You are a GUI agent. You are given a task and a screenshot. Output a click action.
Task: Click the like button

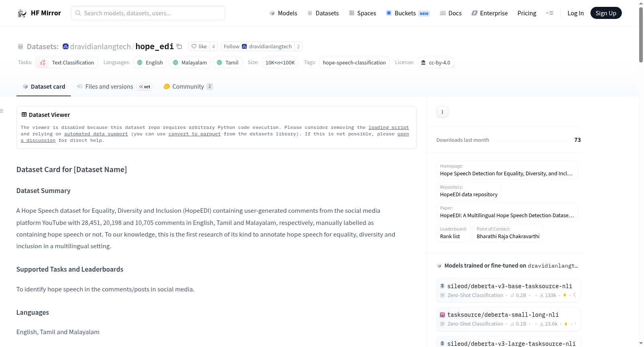tap(199, 47)
